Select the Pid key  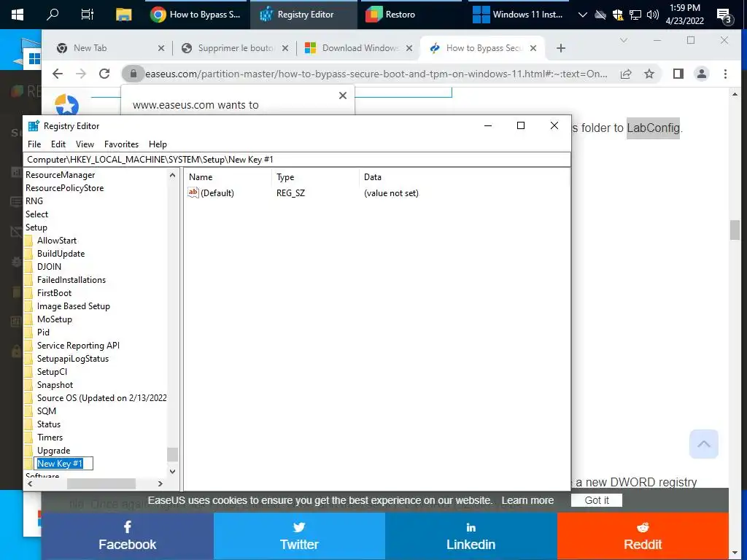pyautogui.click(x=43, y=332)
